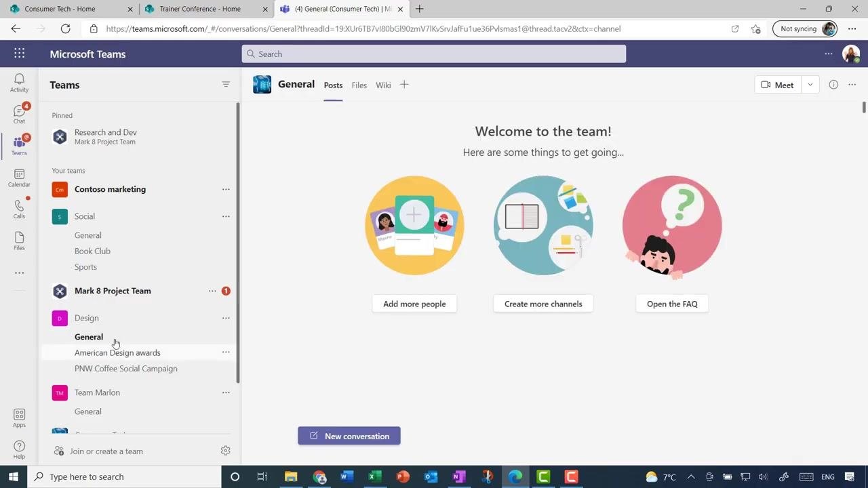Open the profile picture in the Teams header

851,54
